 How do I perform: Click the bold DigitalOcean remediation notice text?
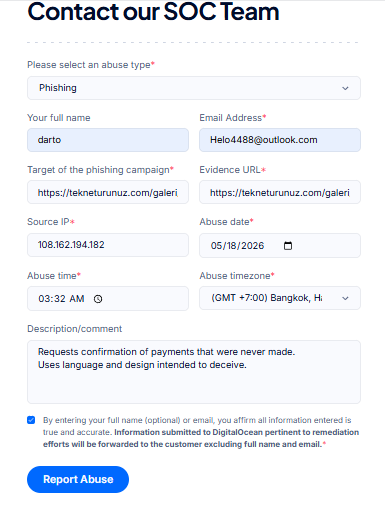[201, 438]
